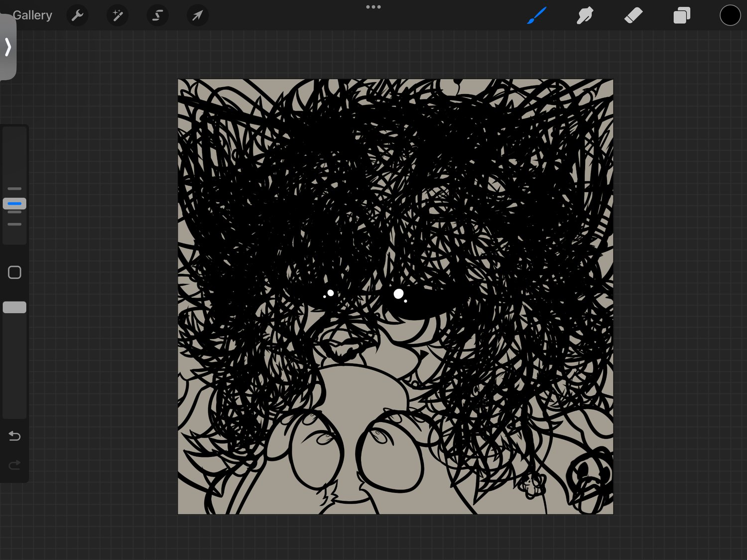
Task: Open the black color picker swatch
Action: point(730,15)
